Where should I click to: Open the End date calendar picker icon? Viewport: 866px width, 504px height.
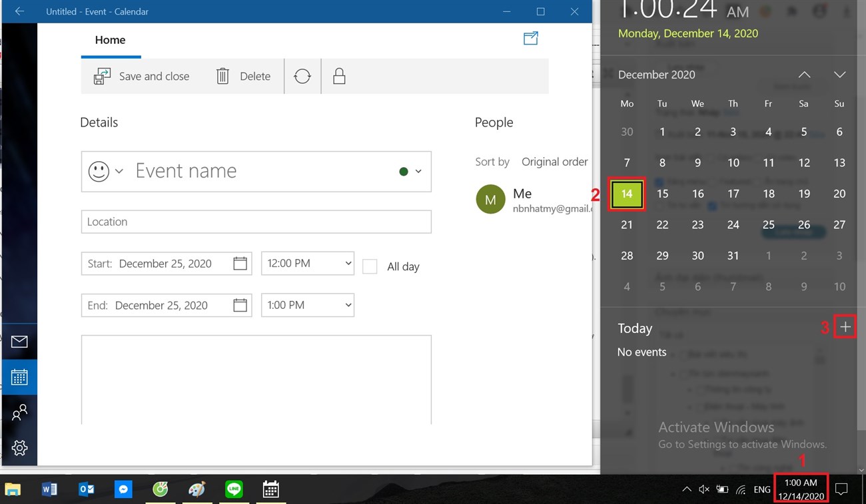pyautogui.click(x=240, y=306)
